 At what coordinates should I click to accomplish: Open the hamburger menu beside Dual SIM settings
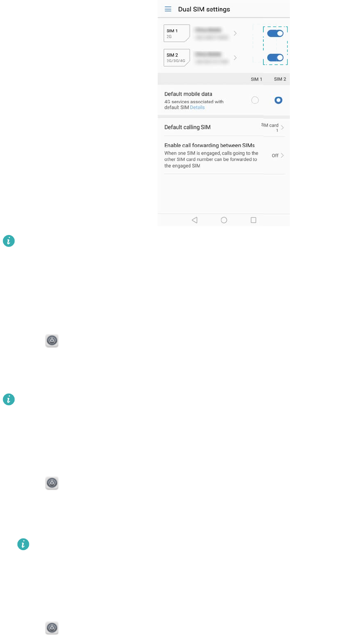pyautogui.click(x=168, y=9)
